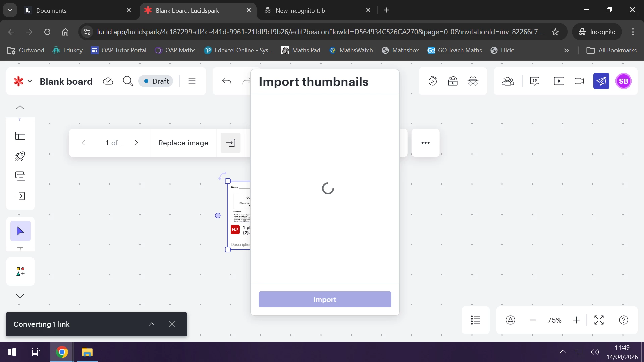This screenshot has height=362, width=644.
Task: Click the share paper plane button
Action: [601, 81]
